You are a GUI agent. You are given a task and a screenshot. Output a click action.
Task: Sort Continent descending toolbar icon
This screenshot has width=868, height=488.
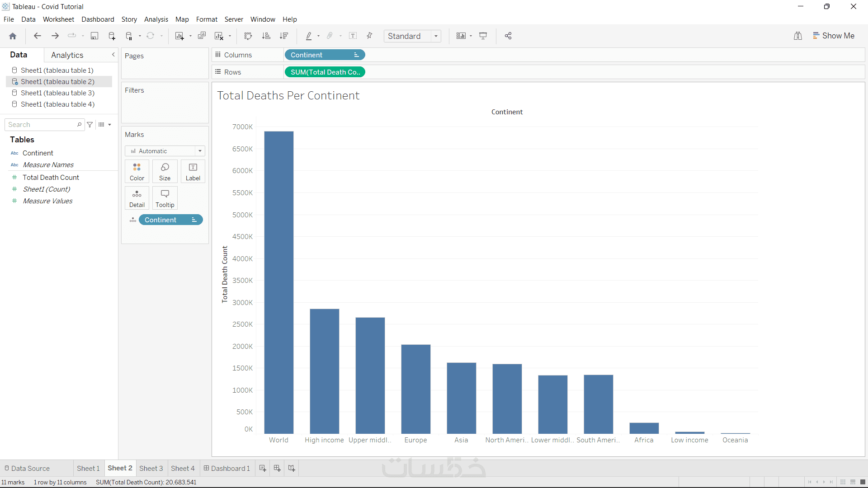284,36
